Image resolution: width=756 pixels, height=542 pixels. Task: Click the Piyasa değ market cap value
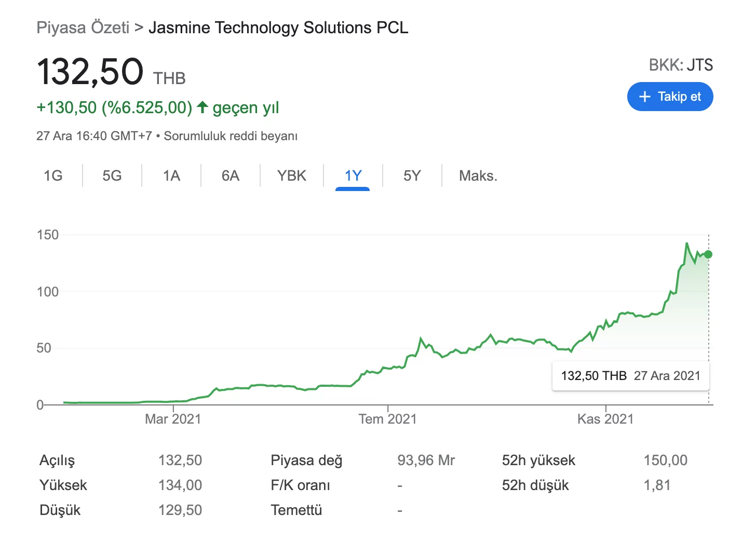[426, 460]
